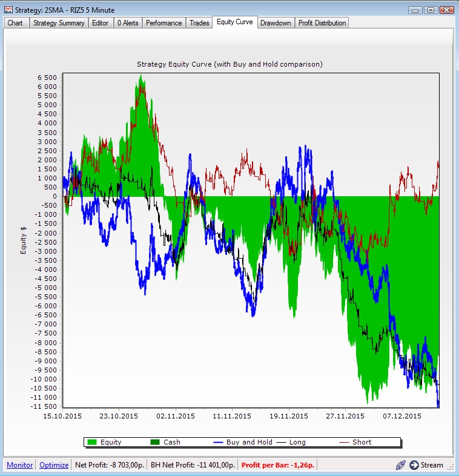Click the Monitor link

coord(20,464)
